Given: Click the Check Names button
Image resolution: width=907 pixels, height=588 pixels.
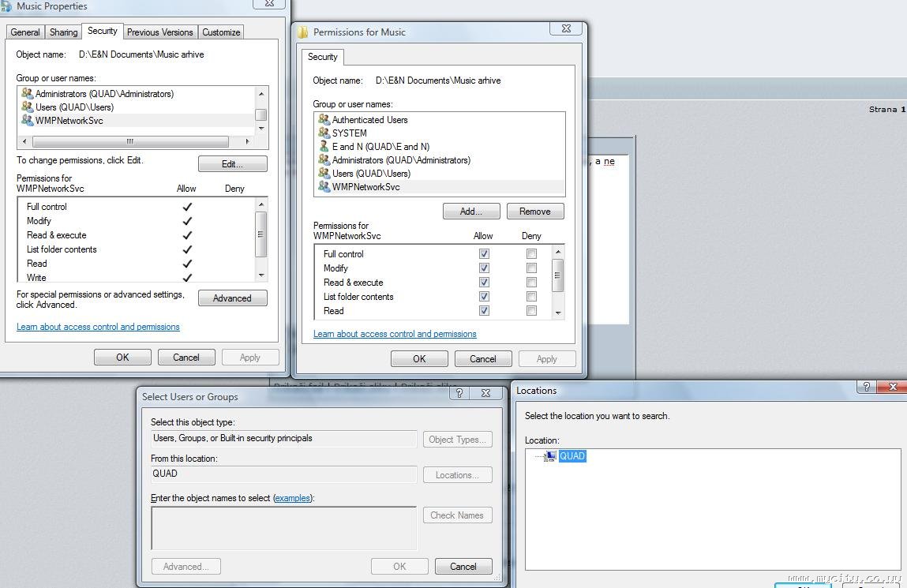Looking at the screenshot, I should coord(458,515).
